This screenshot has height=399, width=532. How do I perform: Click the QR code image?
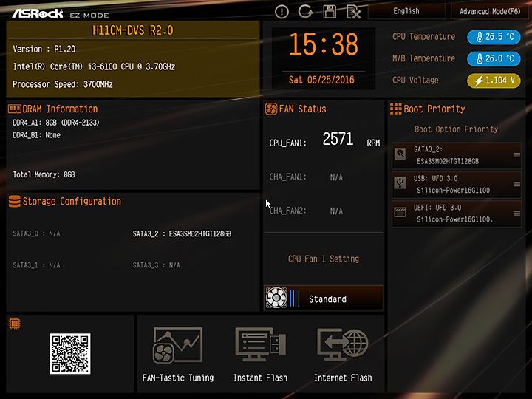tap(70, 353)
